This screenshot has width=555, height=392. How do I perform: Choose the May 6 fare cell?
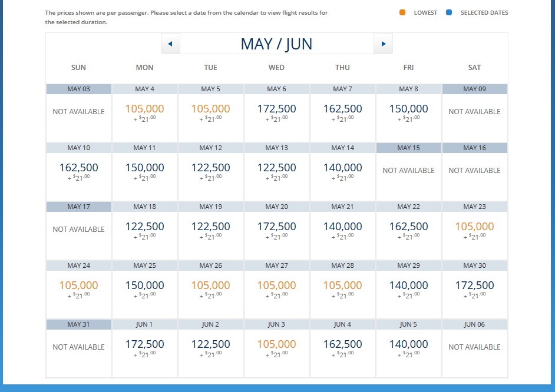[x=276, y=112]
